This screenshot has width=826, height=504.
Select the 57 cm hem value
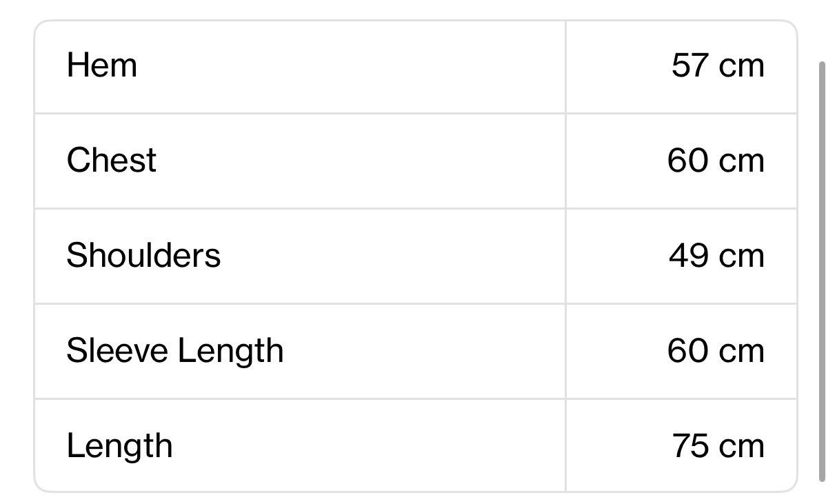(x=718, y=65)
